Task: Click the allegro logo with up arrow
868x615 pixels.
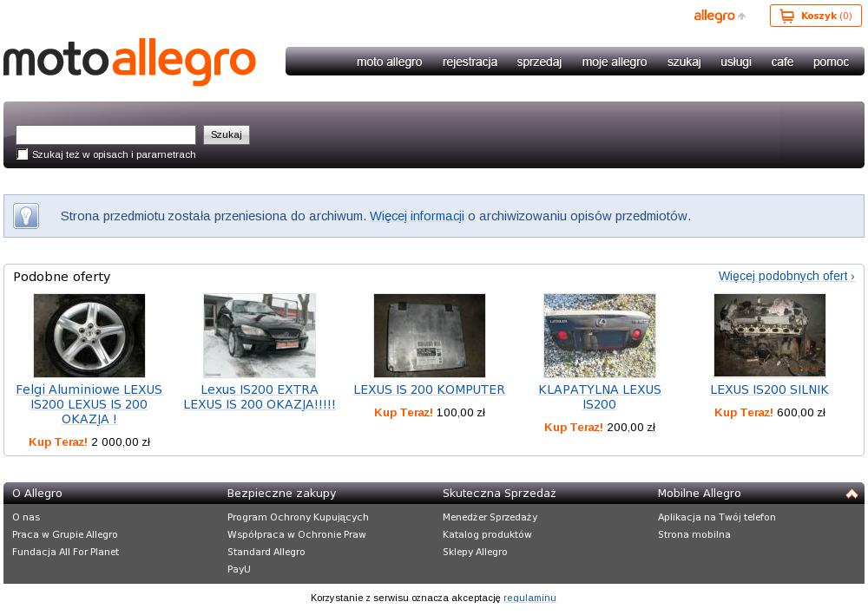Action: point(720,16)
